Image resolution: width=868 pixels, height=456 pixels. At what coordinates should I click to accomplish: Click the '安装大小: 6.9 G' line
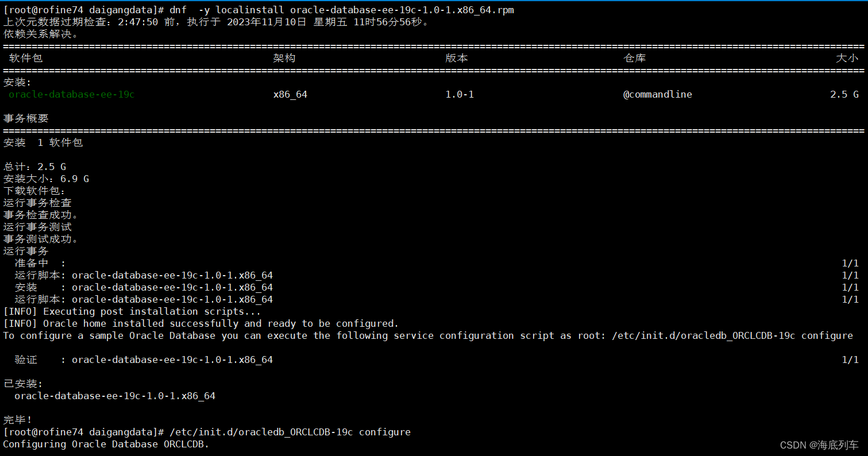click(46, 179)
